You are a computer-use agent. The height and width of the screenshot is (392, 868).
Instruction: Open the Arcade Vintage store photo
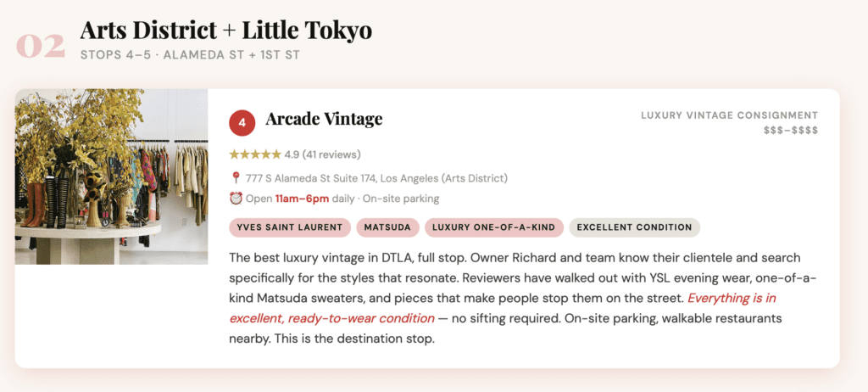click(111, 176)
